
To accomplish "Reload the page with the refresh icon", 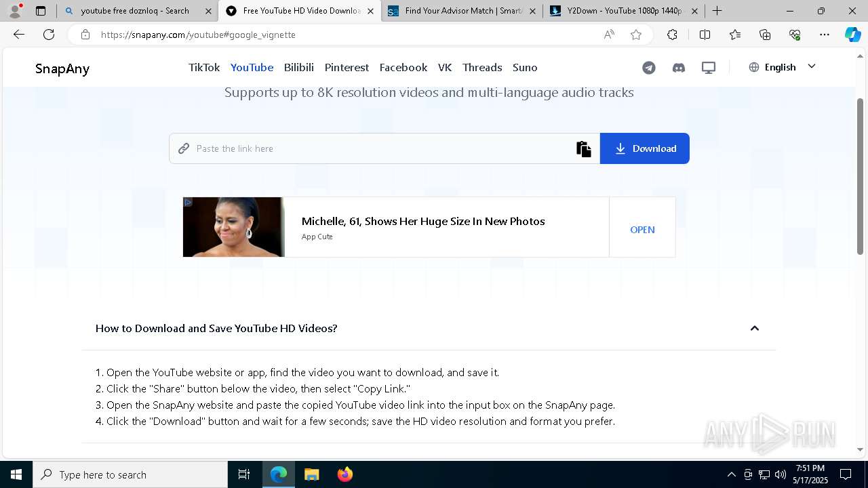I will (x=49, y=35).
